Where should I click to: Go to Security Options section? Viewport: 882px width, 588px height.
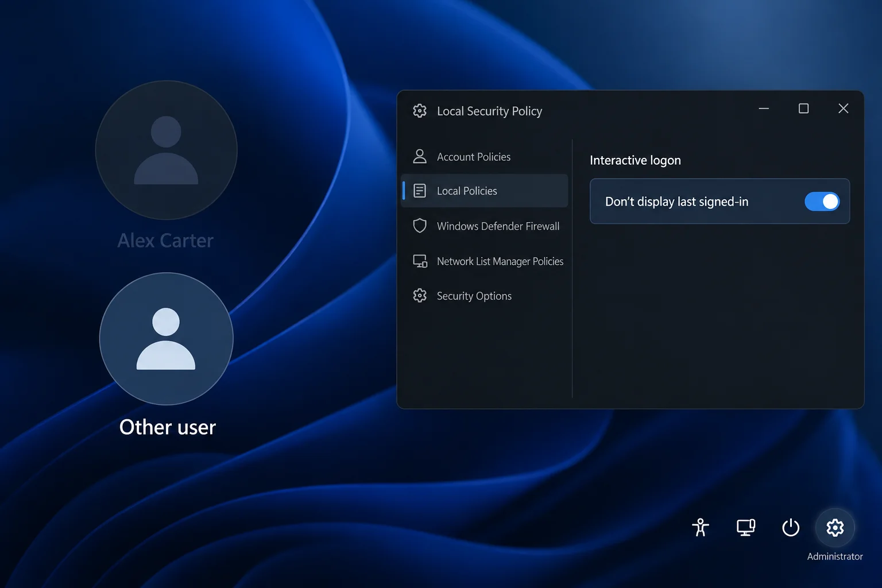(485, 296)
